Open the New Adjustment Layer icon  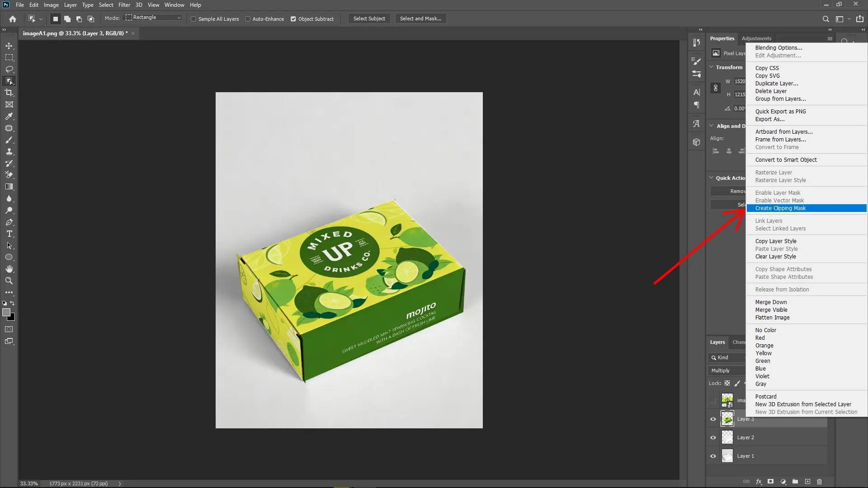pos(783,482)
